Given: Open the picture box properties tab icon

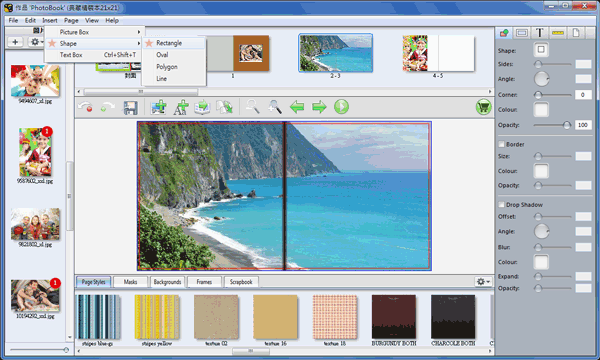Looking at the screenshot, I should point(522,33).
